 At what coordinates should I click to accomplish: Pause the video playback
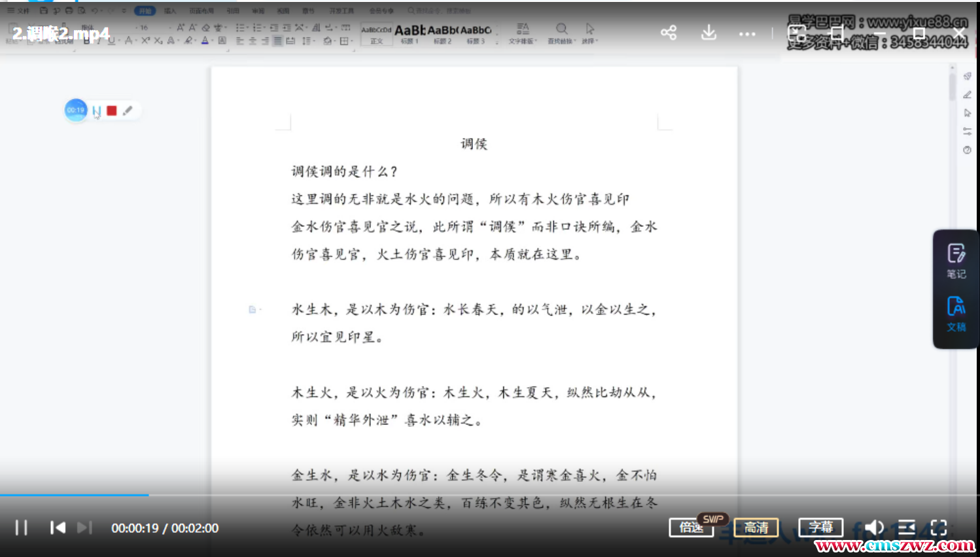(21, 528)
